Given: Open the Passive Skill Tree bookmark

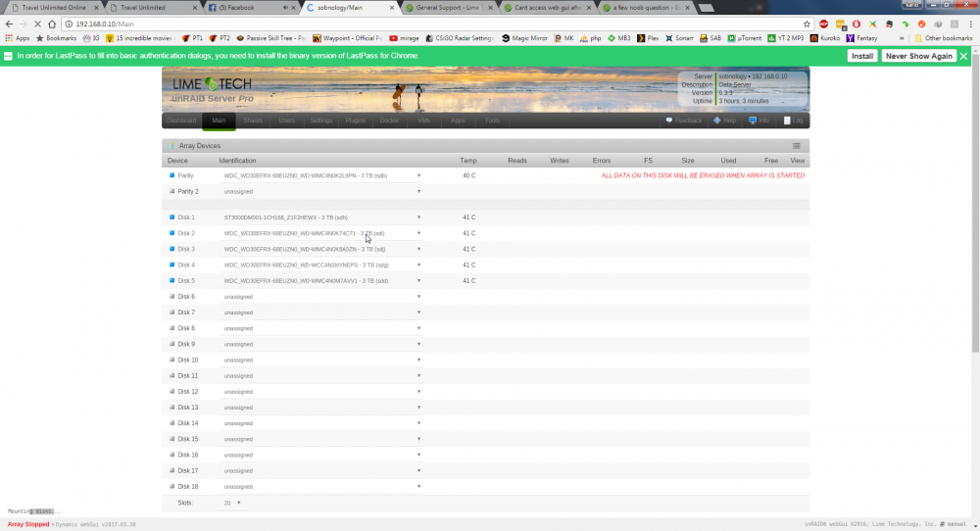Looking at the screenshot, I should click(x=271, y=38).
